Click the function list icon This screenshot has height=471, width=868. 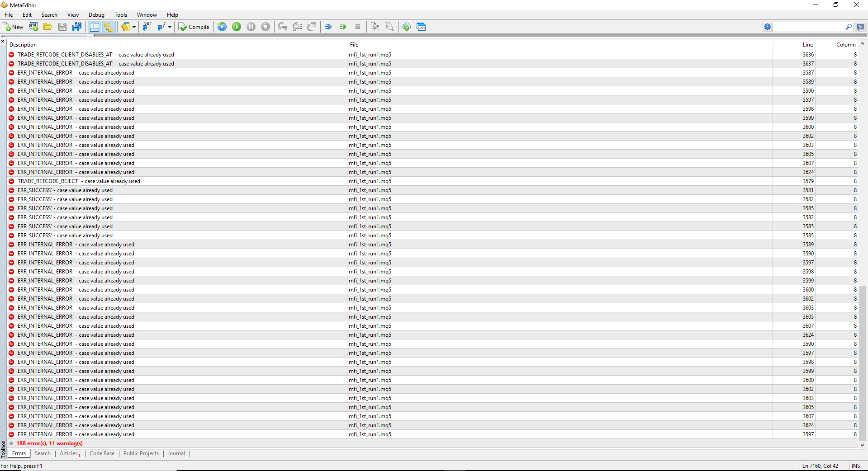pyautogui.click(x=161, y=27)
